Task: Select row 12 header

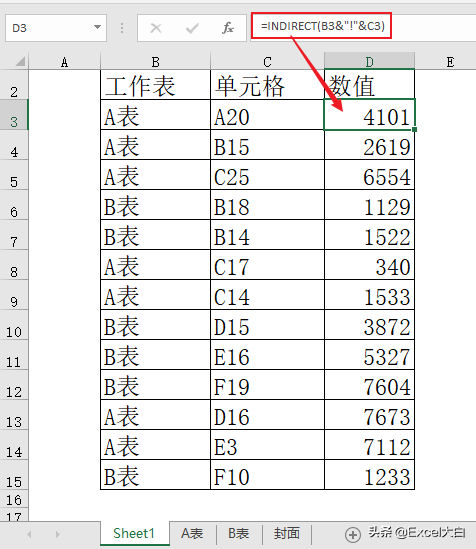Action: pos(14,384)
